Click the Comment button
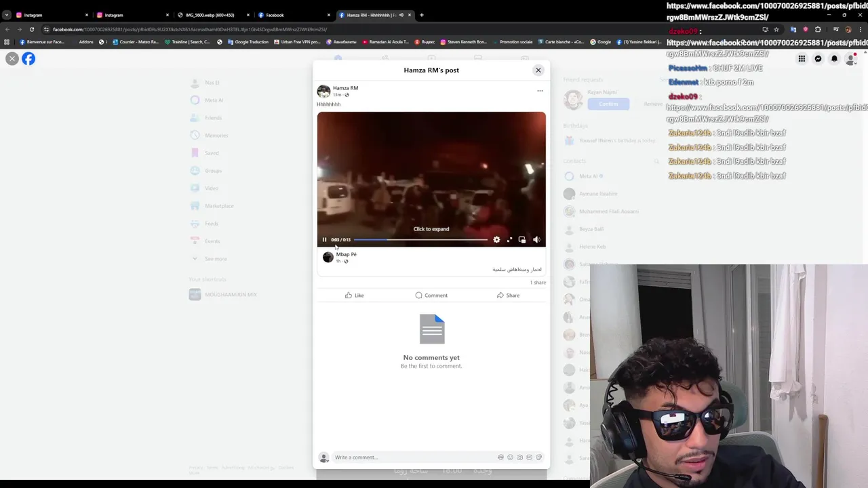 431,295
